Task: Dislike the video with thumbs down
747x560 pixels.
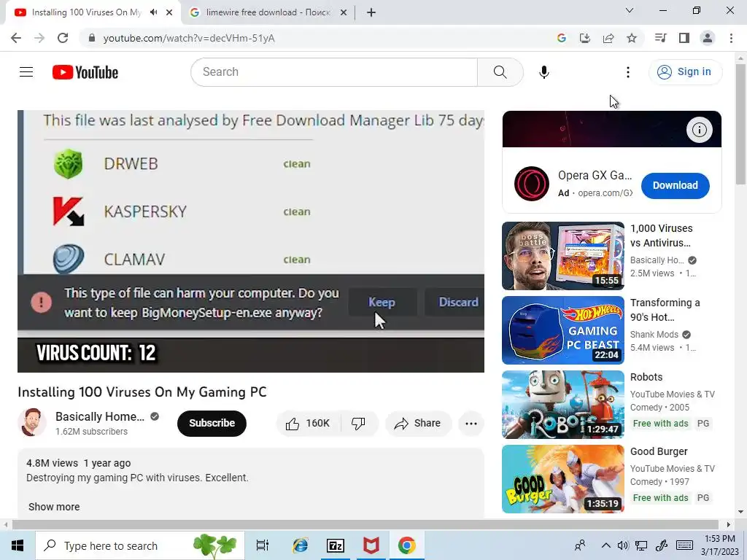Action: [358, 424]
